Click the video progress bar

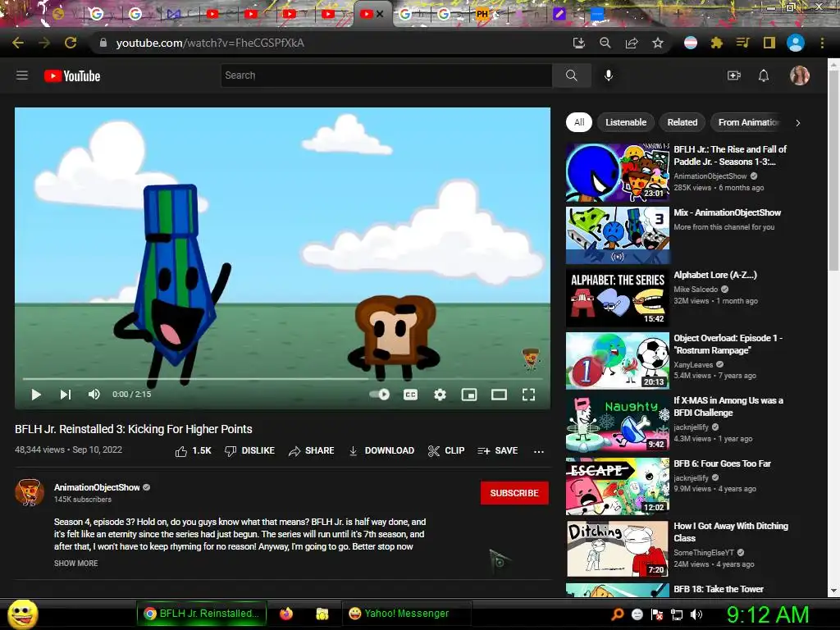(x=282, y=379)
